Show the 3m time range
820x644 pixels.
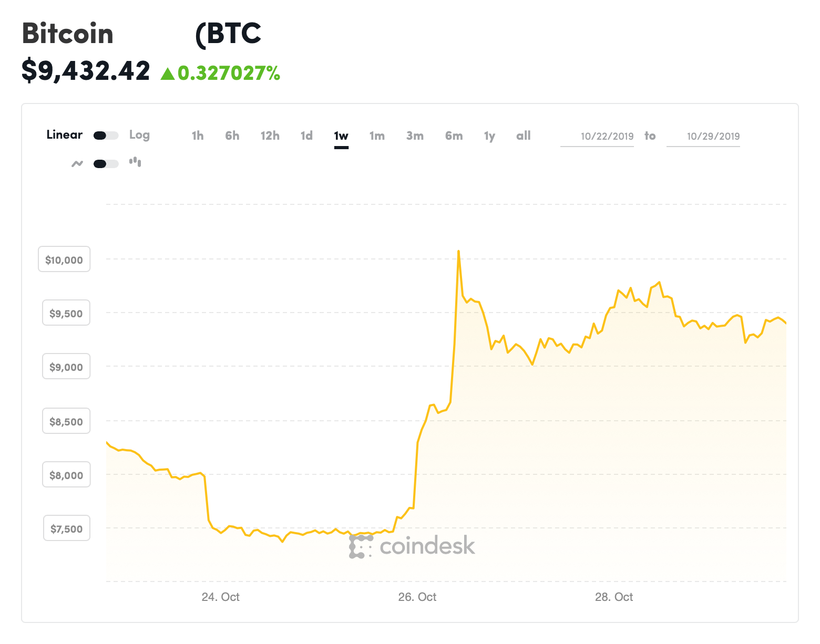(415, 136)
